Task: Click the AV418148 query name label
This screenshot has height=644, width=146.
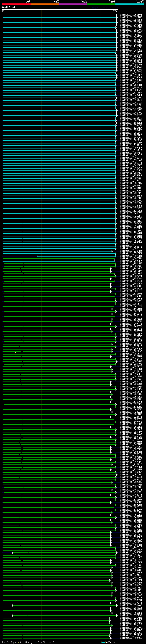Action: 8,8
